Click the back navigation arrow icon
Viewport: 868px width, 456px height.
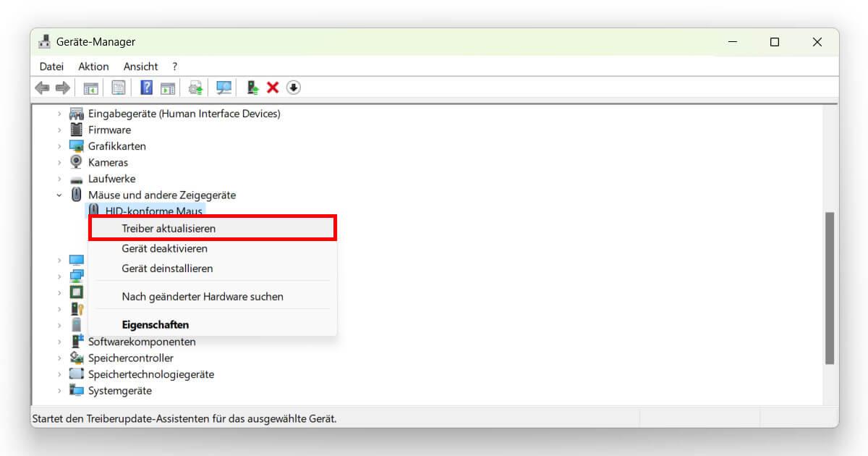coord(41,87)
